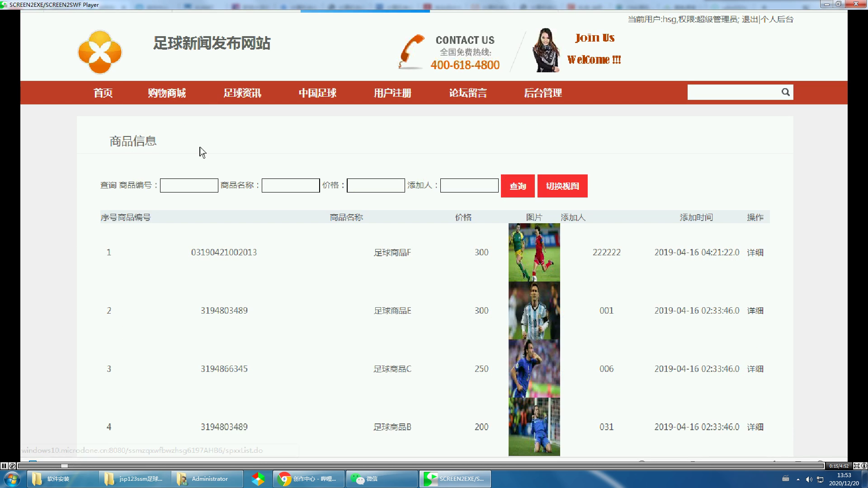Image resolution: width=868 pixels, height=488 pixels.
Task: Click the 足球商品E product image
Action: click(x=534, y=311)
